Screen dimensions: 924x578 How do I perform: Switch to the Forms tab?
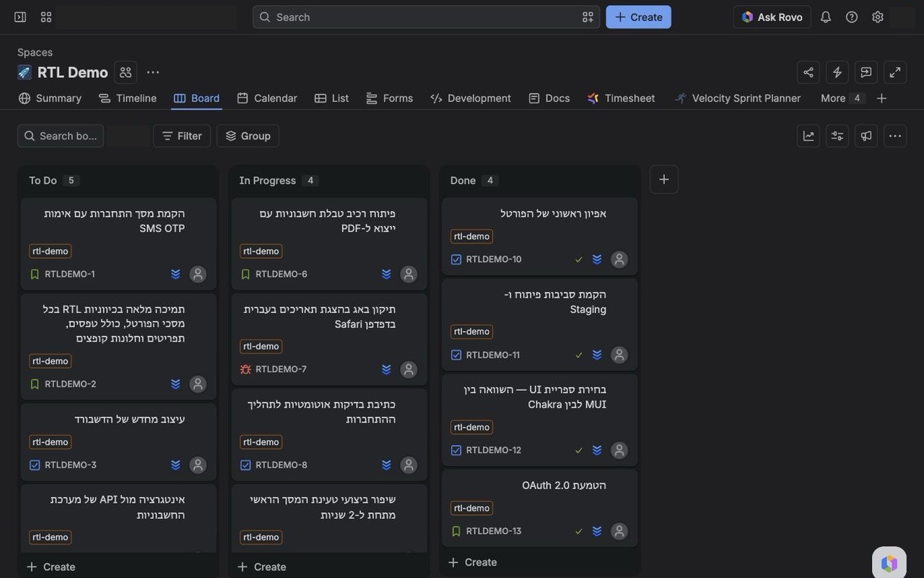[x=390, y=98]
